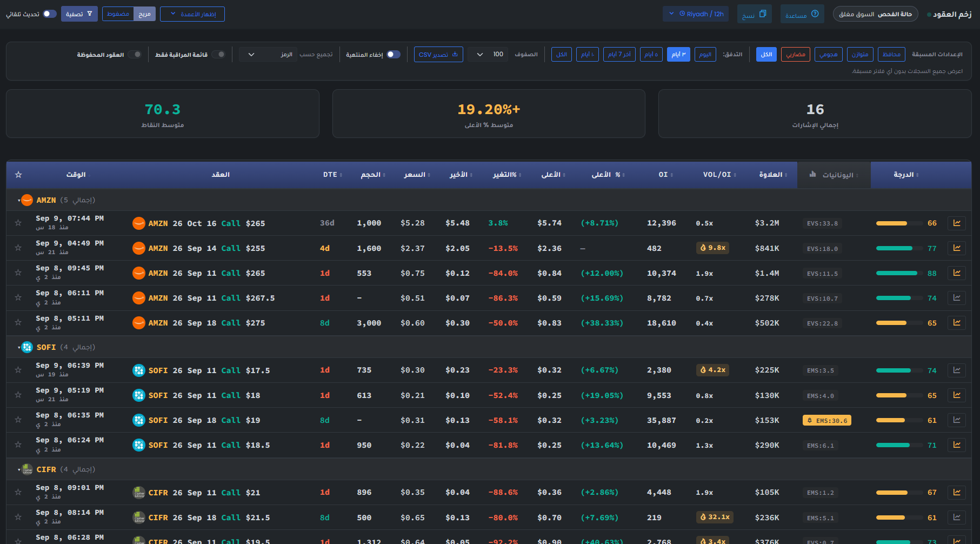Open chart for CIFR Sep 18 Call $21.5
The image size is (980, 544).
[956, 518]
